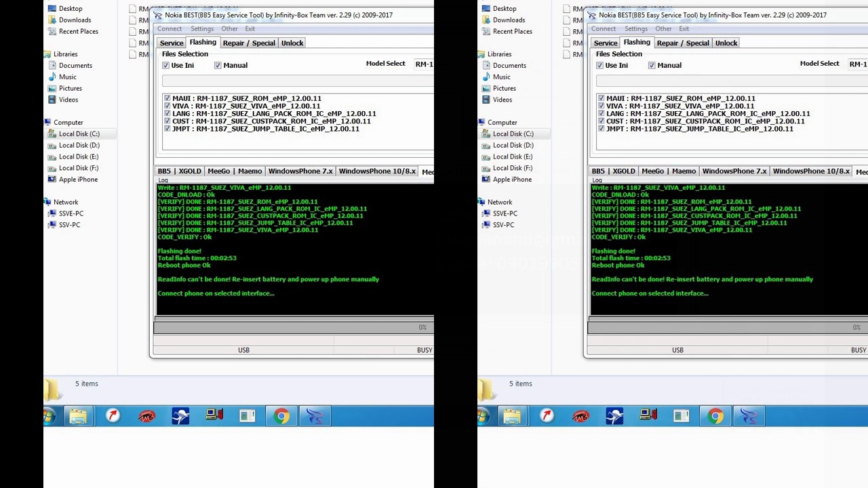Click 'Total flash time : 00:02:53' in right log

tap(631, 258)
